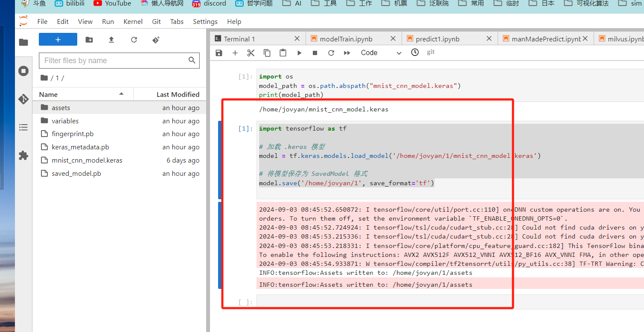The height and width of the screenshot is (332, 644).
Task: Save the notebook with the disk icon
Action: [x=219, y=53]
